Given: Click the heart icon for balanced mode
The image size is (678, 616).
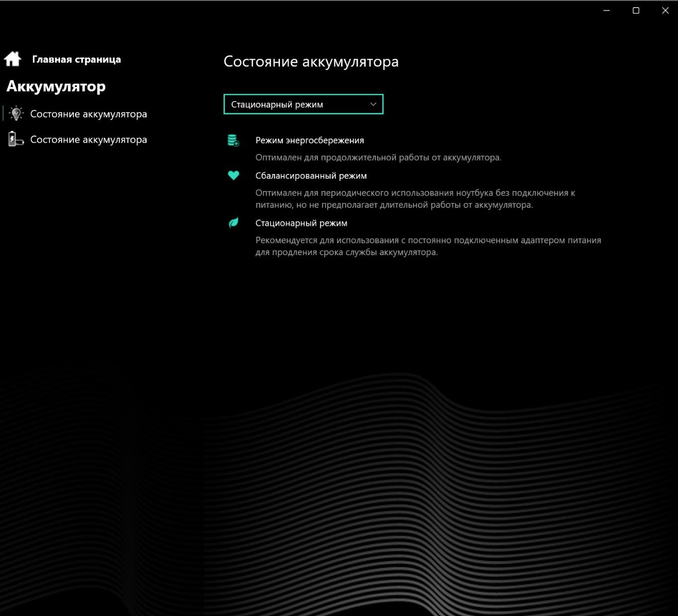Looking at the screenshot, I should click(x=233, y=176).
